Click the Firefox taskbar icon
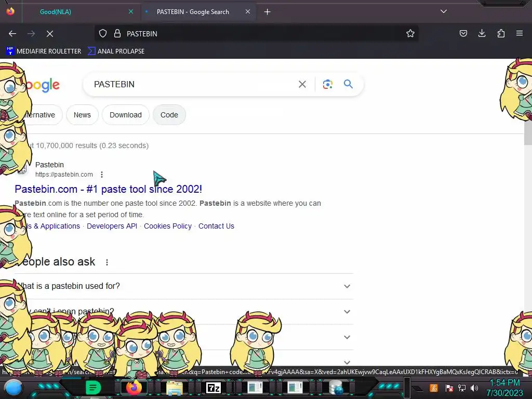This screenshot has width=532, height=399. [x=134, y=388]
